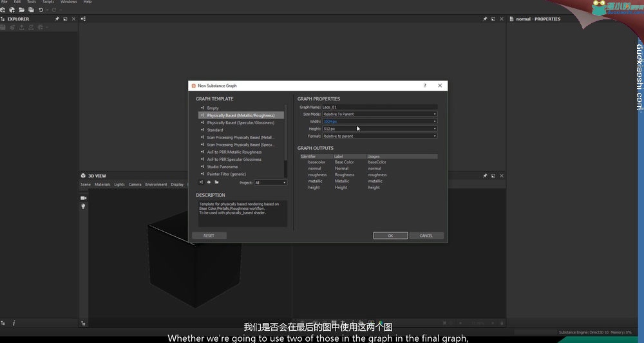The height and width of the screenshot is (343, 644).
Task: Open the Lights menu in 3D View
Action: 120,184
